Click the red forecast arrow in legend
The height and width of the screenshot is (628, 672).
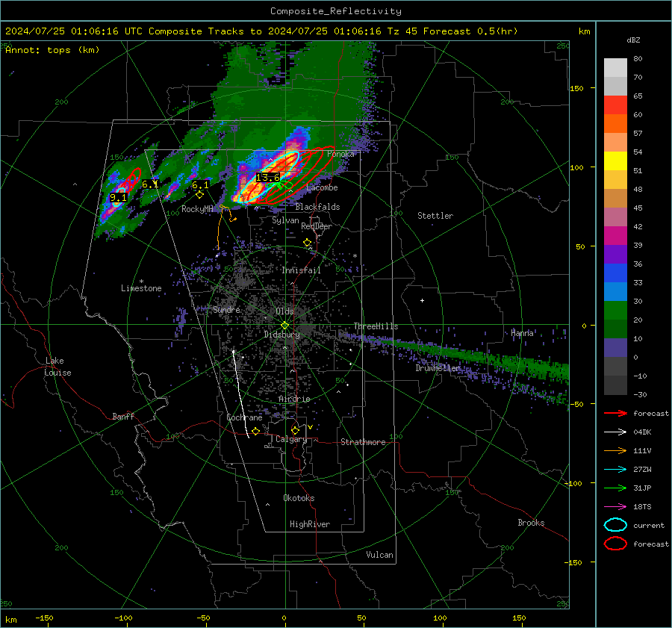coord(615,413)
